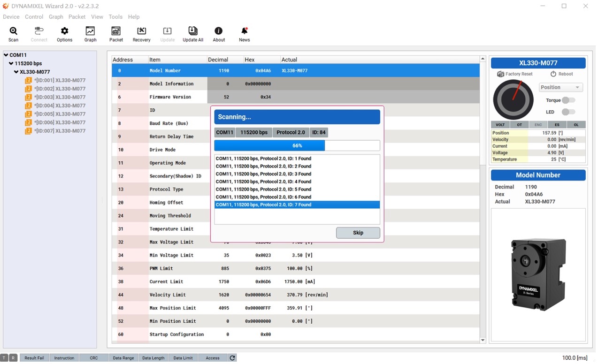
Task: Click the 66% scan progress bar
Action: pyautogui.click(x=297, y=145)
